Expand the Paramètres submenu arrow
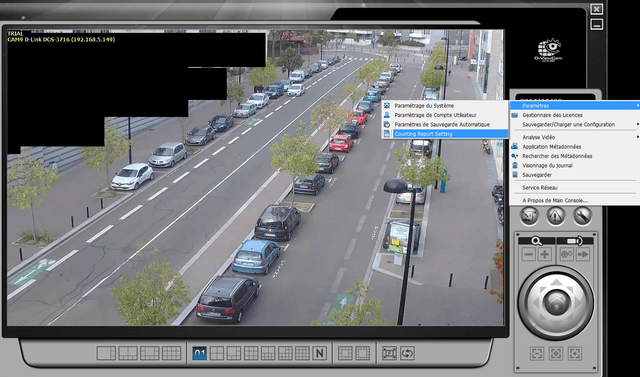 (638, 106)
